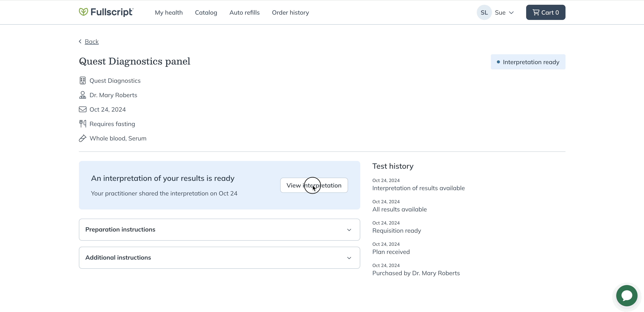644x312 pixels.
Task: Click the fork and knife fasting icon
Action: 82,124
